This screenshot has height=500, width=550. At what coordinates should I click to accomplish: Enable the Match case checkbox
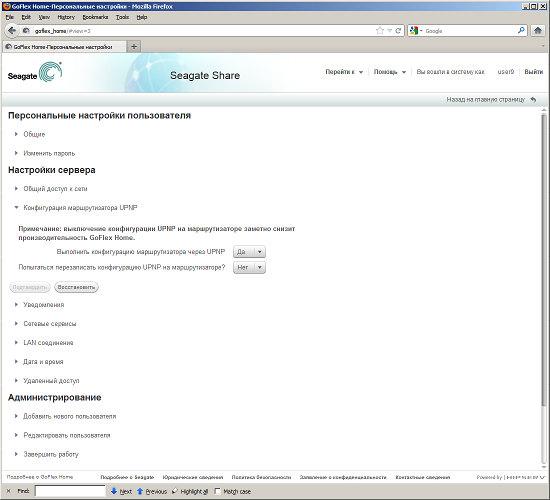[217, 491]
